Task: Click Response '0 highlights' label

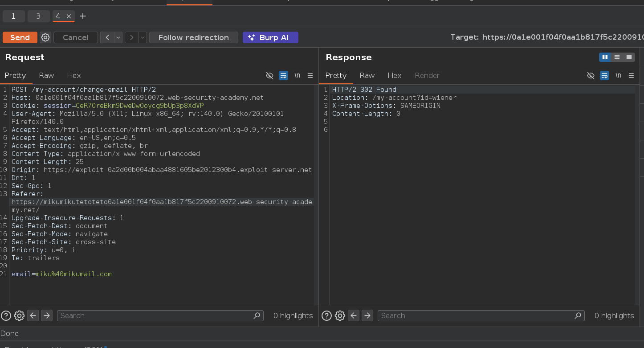Action: coord(614,315)
